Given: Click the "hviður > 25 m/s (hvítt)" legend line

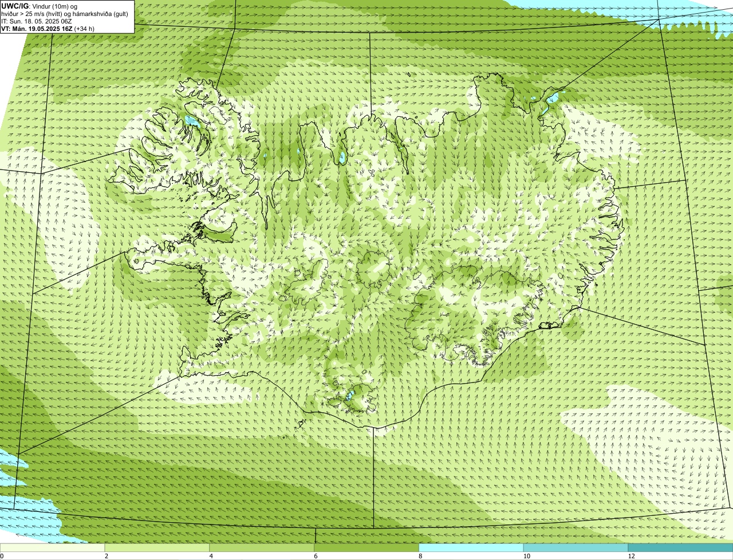Looking at the screenshot, I should point(65,14).
